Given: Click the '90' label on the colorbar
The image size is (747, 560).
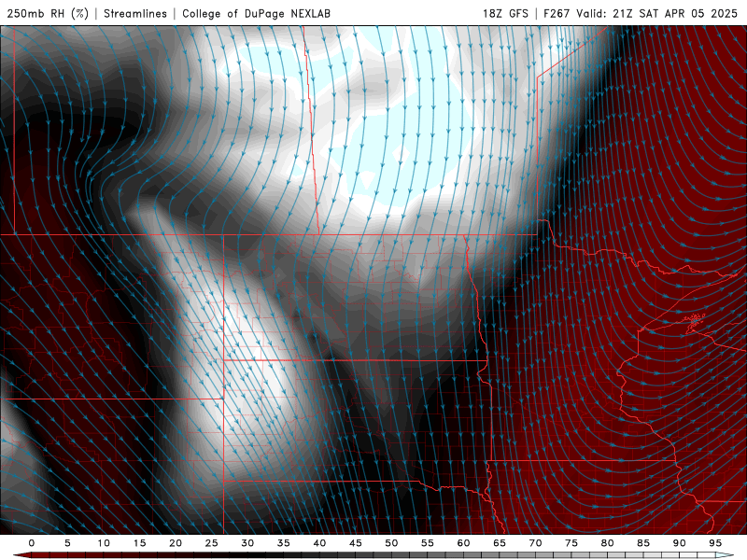Looking at the screenshot, I should pyautogui.click(x=680, y=543).
